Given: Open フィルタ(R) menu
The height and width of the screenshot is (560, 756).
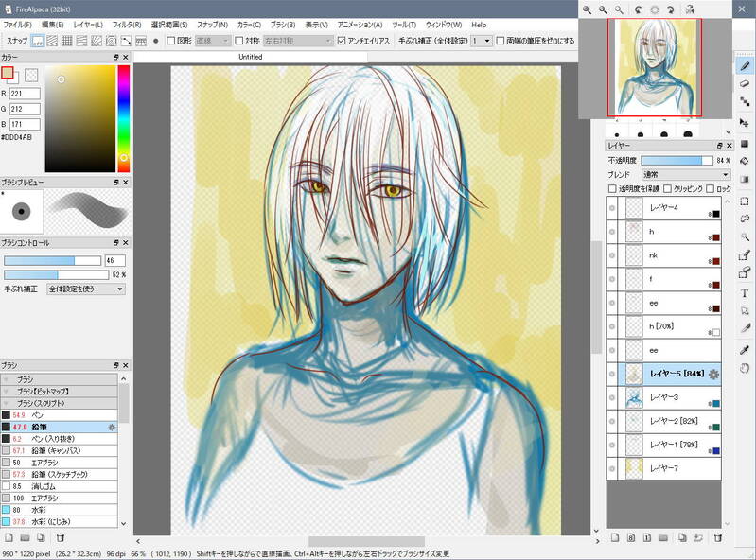Looking at the screenshot, I should point(127,25).
